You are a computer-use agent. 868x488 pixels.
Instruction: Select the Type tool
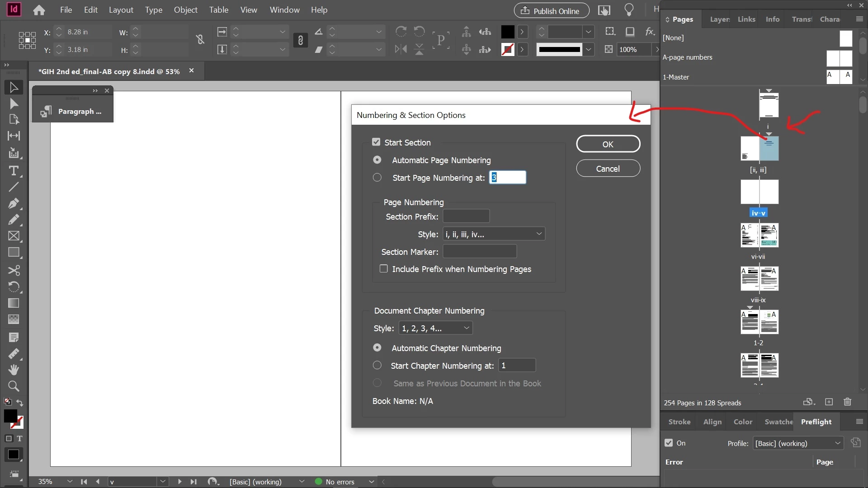pos(14,171)
